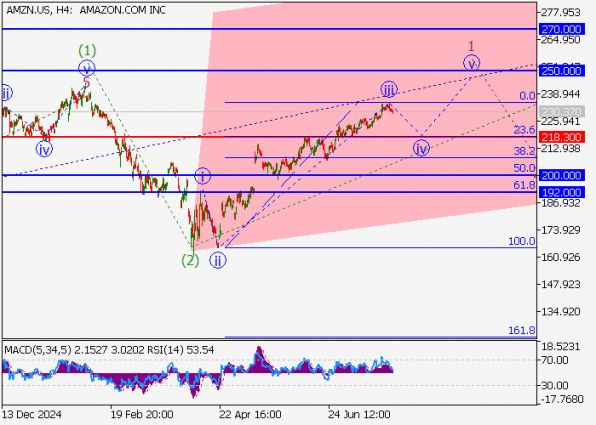The height and width of the screenshot is (425, 596).
Task: Click the Fibonacci 161.8 level label
Action: (522, 330)
